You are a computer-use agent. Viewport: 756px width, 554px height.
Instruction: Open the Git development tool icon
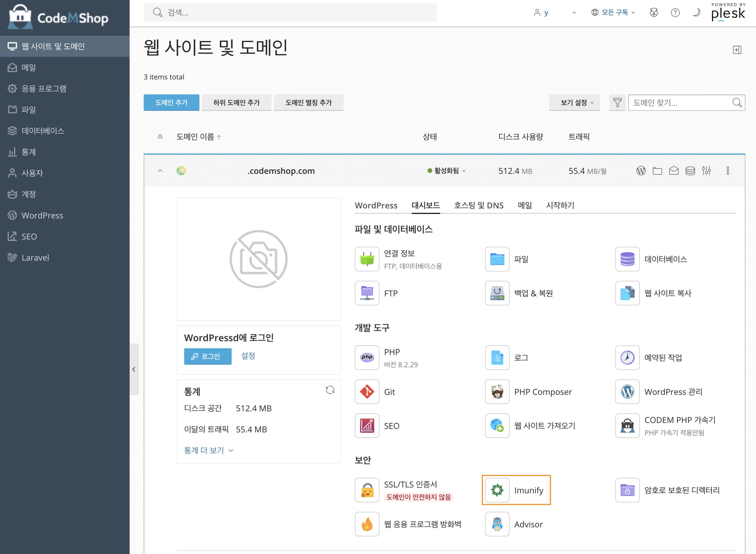(x=367, y=391)
